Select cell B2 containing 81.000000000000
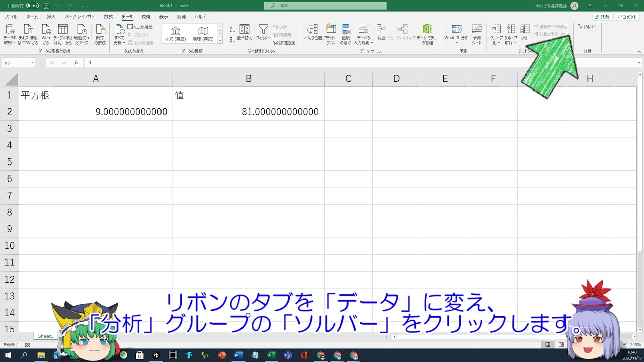The height and width of the screenshot is (362, 644). click(x=248, y=112)
